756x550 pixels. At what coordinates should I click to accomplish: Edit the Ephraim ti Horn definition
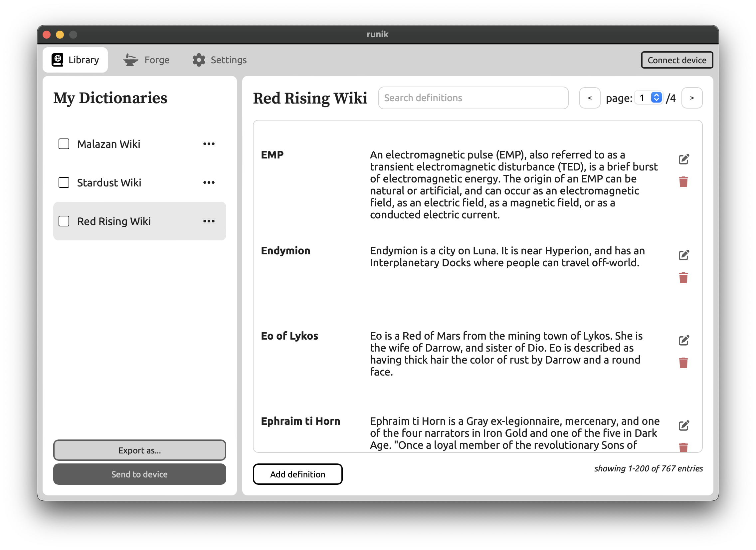coord(683,425)
